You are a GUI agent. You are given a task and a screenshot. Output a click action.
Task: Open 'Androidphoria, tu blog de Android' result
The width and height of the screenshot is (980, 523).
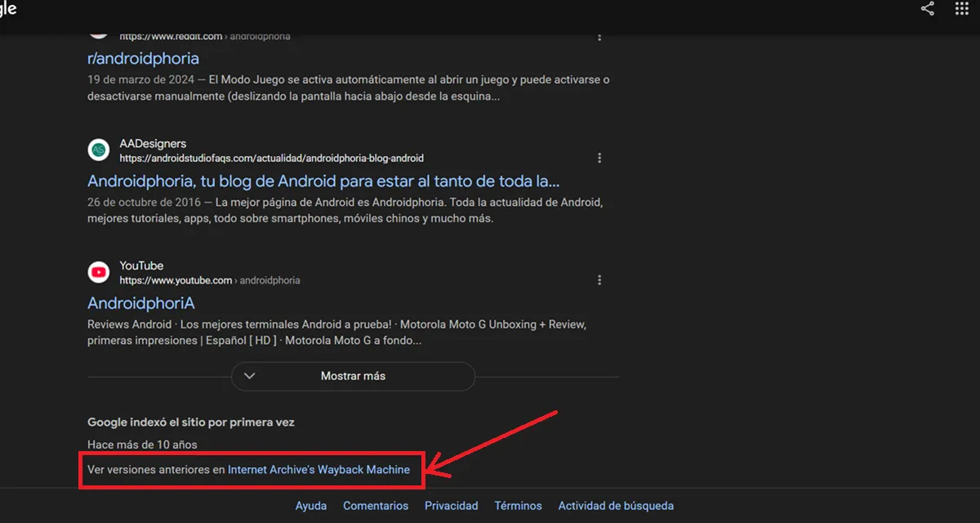[x=323, y=181]
